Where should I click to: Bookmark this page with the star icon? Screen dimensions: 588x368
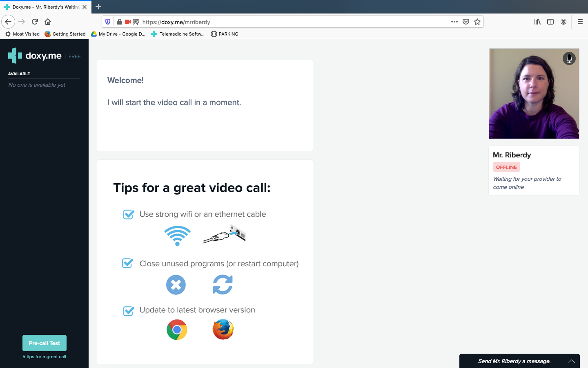tap(477, 22)
